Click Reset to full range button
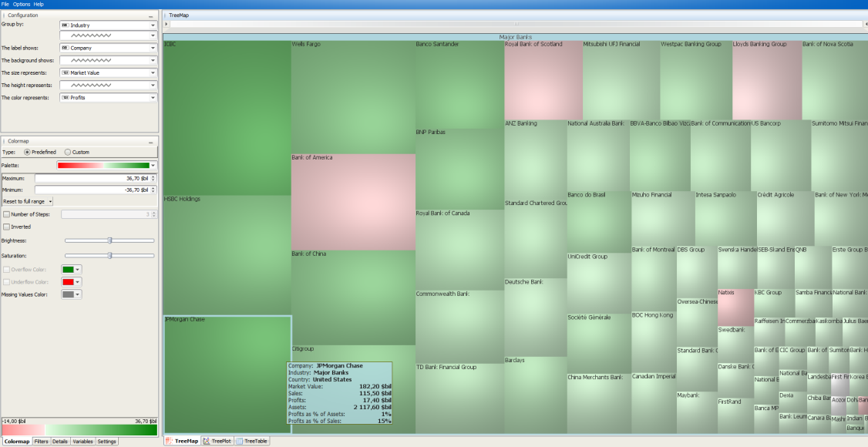 (x=27, y=201)
